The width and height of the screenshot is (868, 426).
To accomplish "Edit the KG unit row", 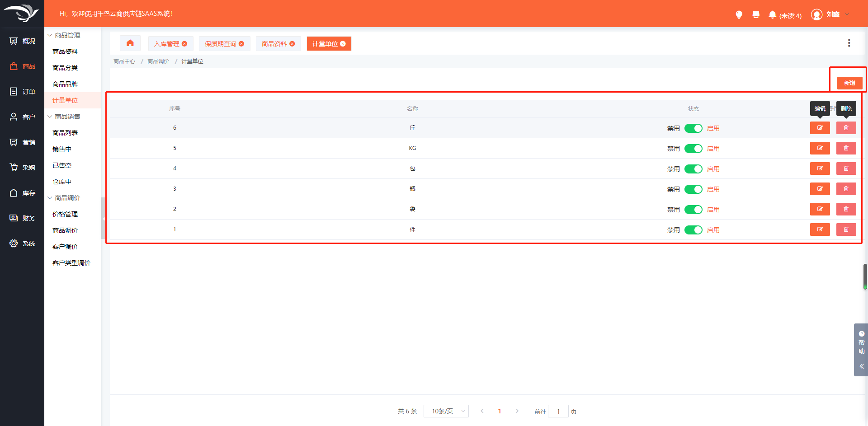I will point(820,148).
